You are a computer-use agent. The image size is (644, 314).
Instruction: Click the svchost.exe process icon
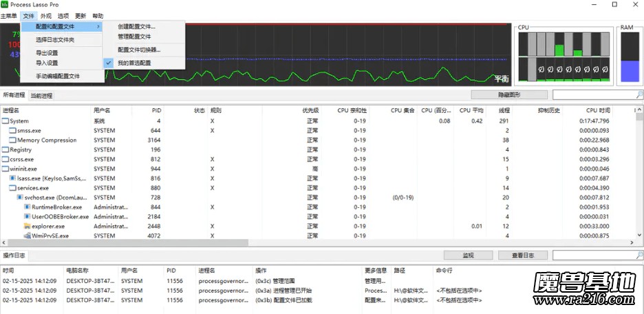19,197
